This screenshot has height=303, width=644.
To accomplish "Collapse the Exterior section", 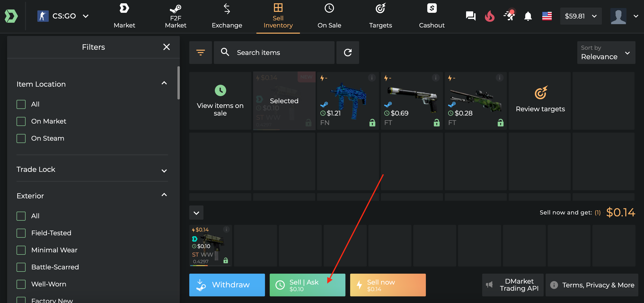I will 164,195.
